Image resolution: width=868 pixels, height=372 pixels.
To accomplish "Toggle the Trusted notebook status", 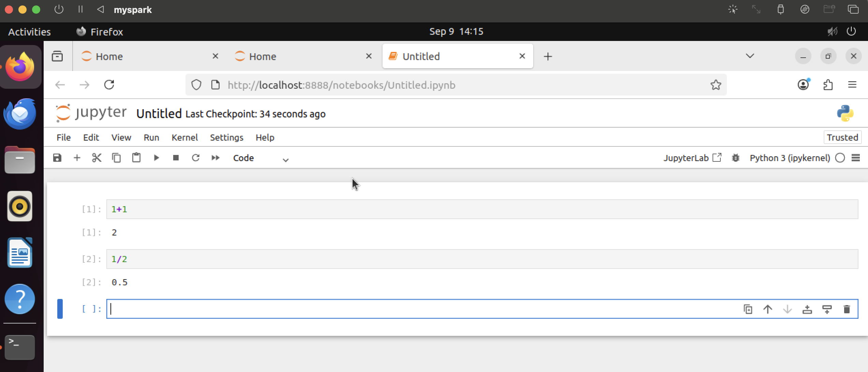I will 842,137.
